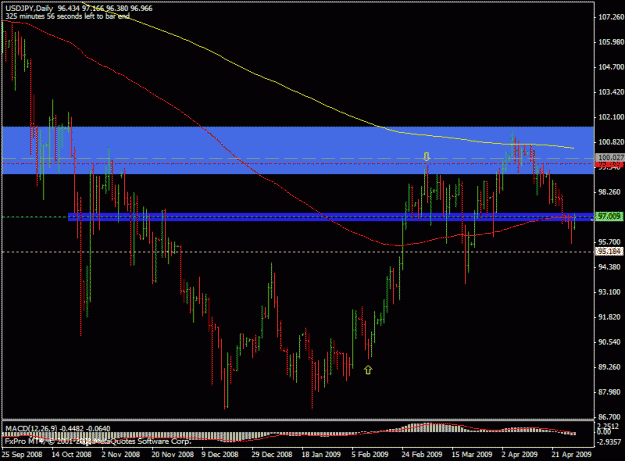The image size is (625, 461).
Task: Select the yellow down arrow above 24 Feb peak
Action: tap(426, 157)
